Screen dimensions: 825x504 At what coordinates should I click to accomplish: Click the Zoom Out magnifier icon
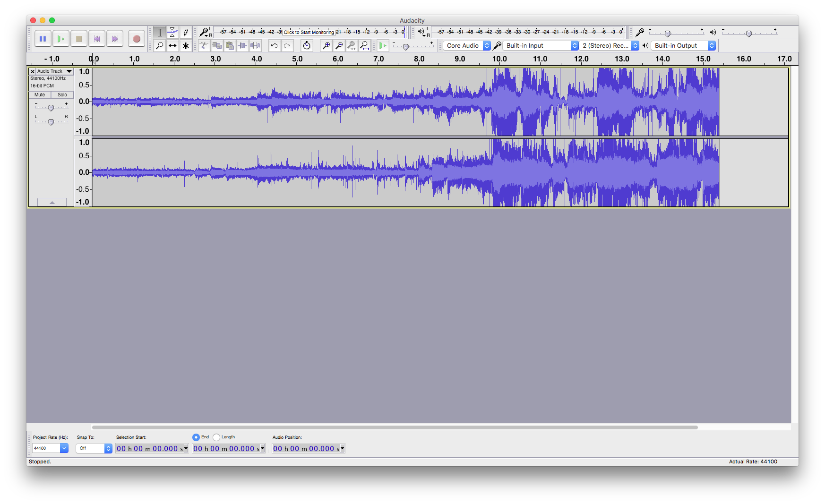click(339, 45)
